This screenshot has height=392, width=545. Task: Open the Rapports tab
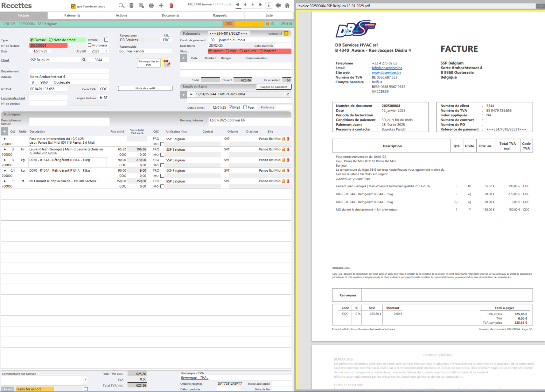[220, 15]
